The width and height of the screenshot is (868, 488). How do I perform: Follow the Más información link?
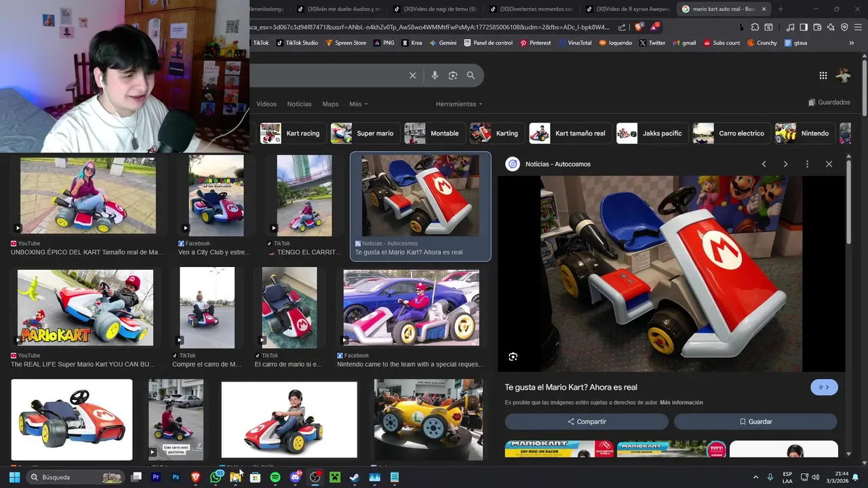pyautogui.click(x=681, y=403)
